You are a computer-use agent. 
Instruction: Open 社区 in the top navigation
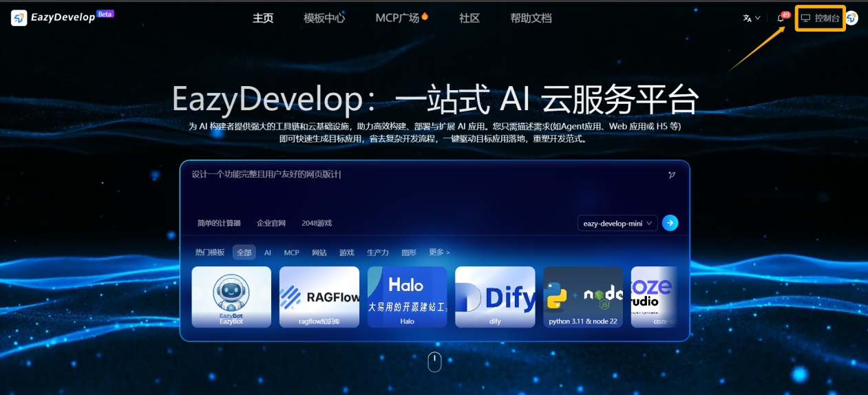[x=469, y=19]
